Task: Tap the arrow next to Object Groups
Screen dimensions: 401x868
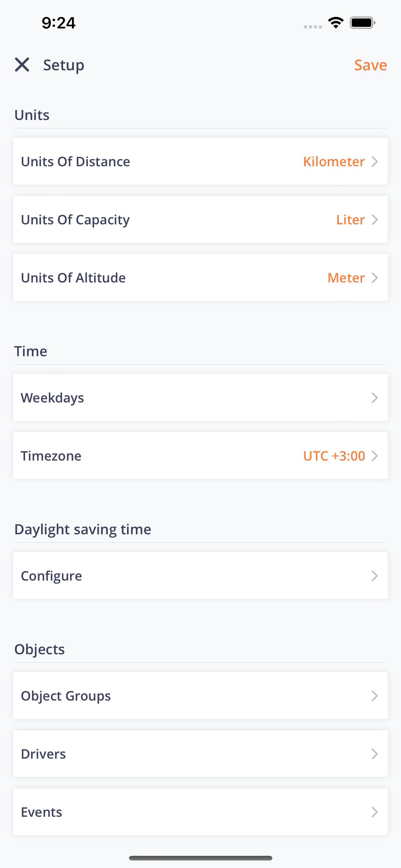Action: 375,696
